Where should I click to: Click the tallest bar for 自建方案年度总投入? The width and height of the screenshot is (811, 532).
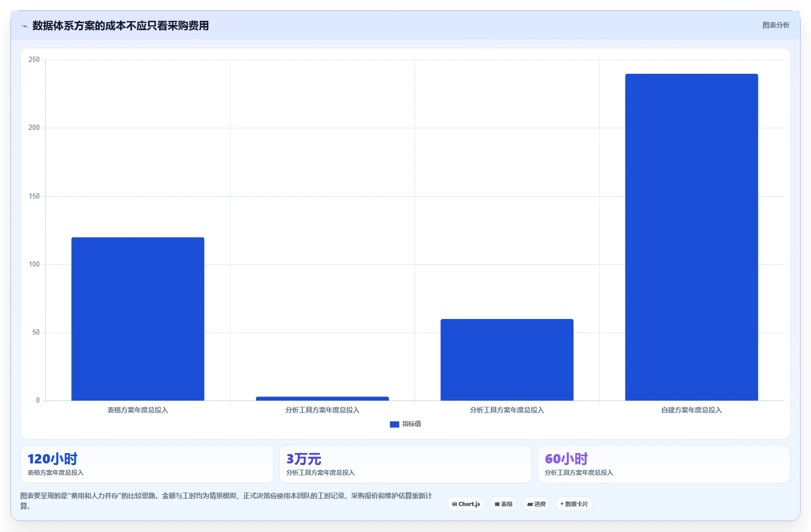click(692, 237)
